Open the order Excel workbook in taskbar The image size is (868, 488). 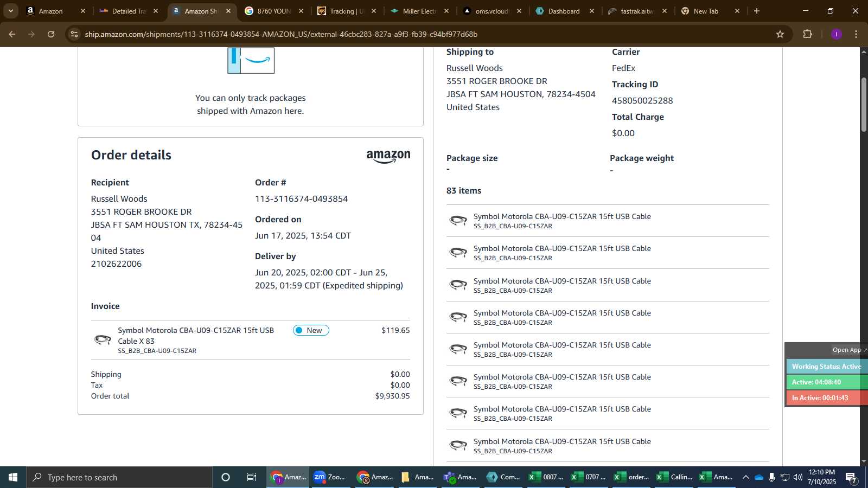[x=631, y=477]
